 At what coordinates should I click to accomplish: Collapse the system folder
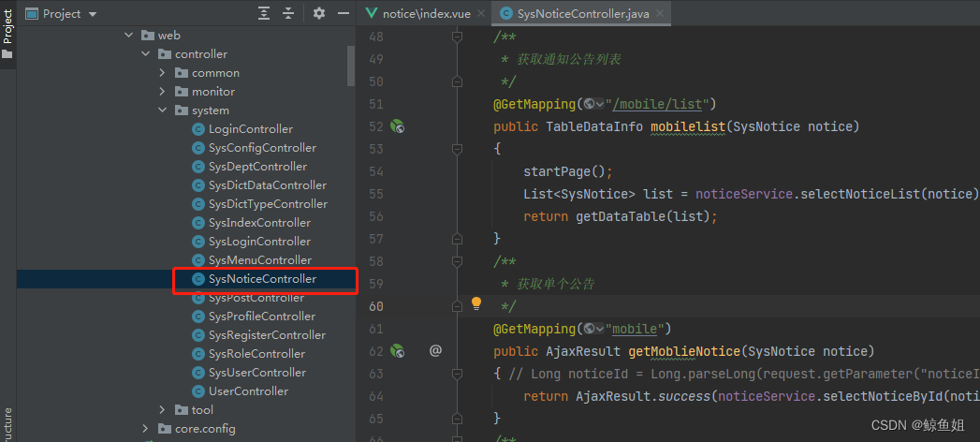(162, 110)
